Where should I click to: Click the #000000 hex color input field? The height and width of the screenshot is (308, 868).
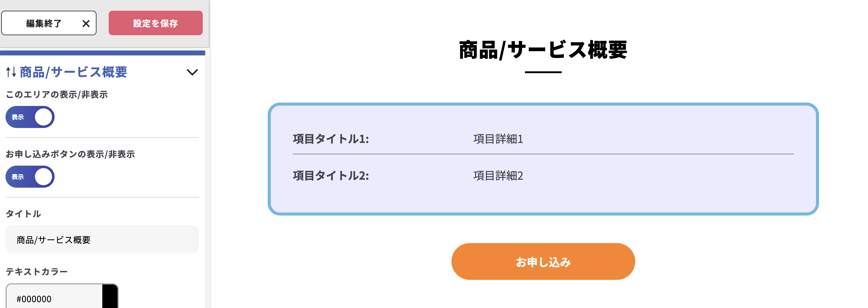point(51,299)
